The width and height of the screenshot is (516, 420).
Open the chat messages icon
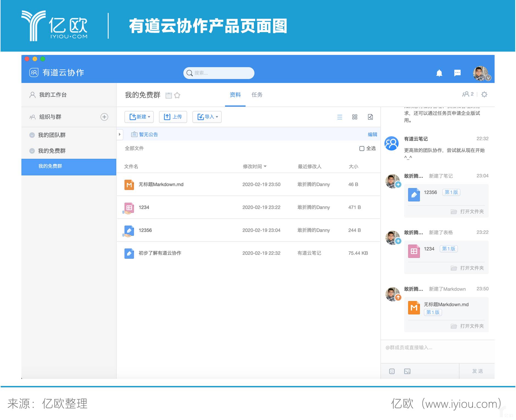tap(457, 73)
